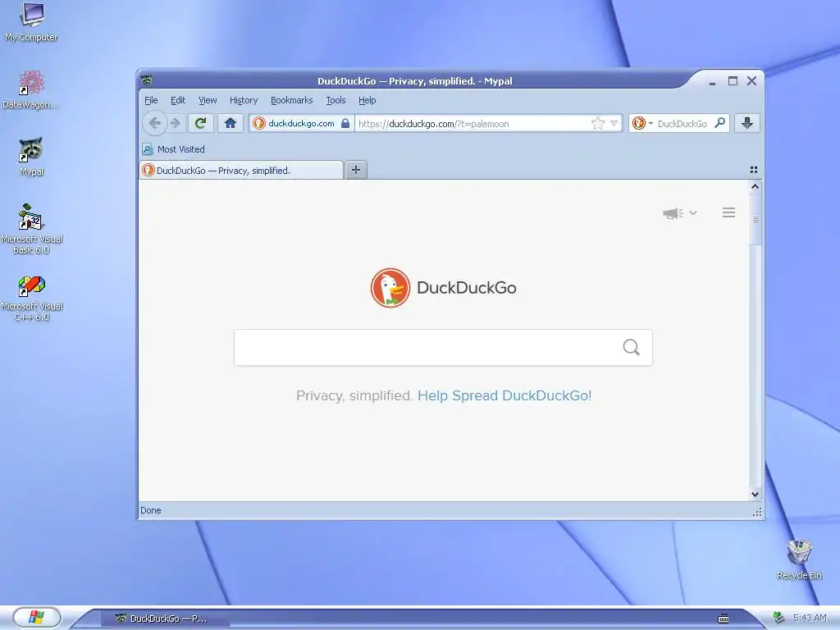The width and height of the screenshot is (840, 630).
Task: Select the Recycle Bin icon
Action: [x=799, y=559]
